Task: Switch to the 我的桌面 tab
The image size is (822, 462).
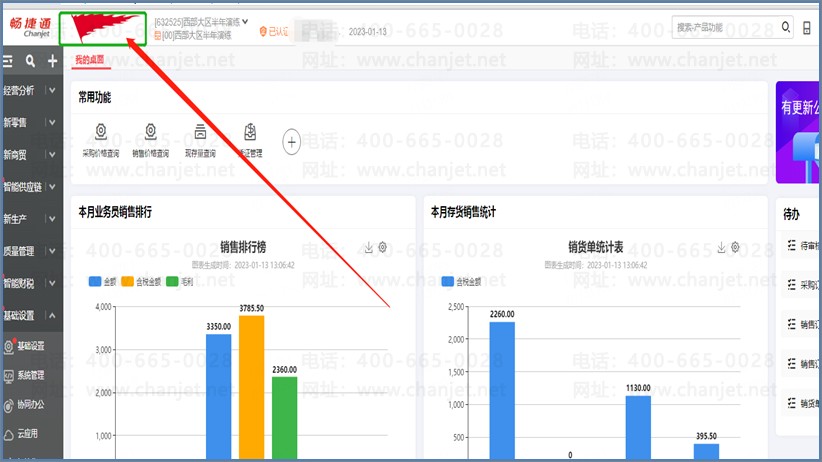Action: tap(90, 60)
